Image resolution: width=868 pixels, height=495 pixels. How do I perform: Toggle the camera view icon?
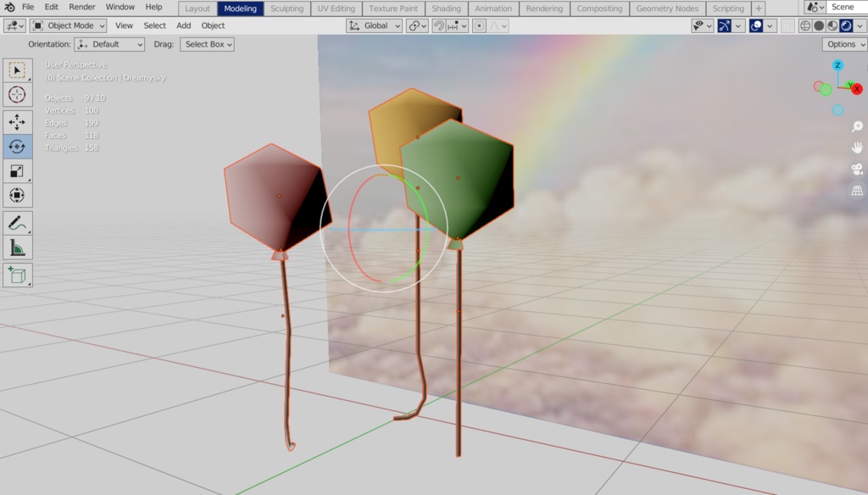[x=857, y=170]
